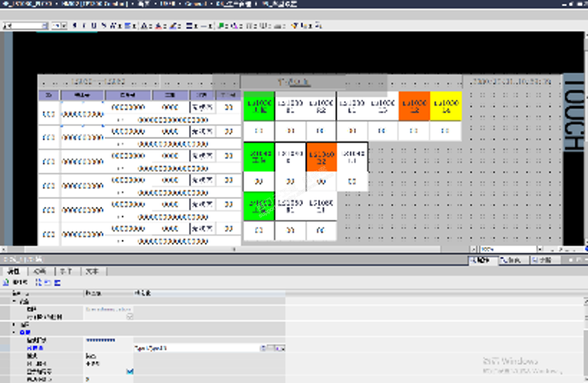Toggle the checked checkbox in properties list
The height and width of the screenshot is (383, 588).
130,371
